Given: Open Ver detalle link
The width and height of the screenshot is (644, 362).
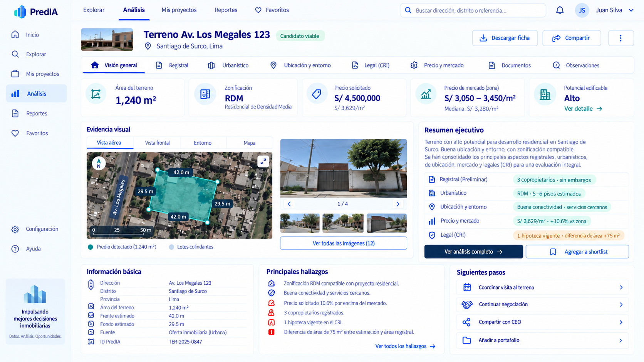Looking at the screenshot, I should pyautogui.click(x=583, y=108).
